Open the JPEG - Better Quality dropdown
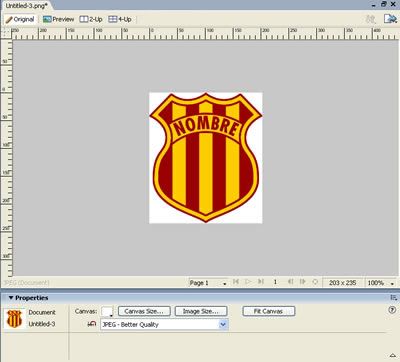Image resolution: width=400 pixels, height=362 pixels. point(164,324)
